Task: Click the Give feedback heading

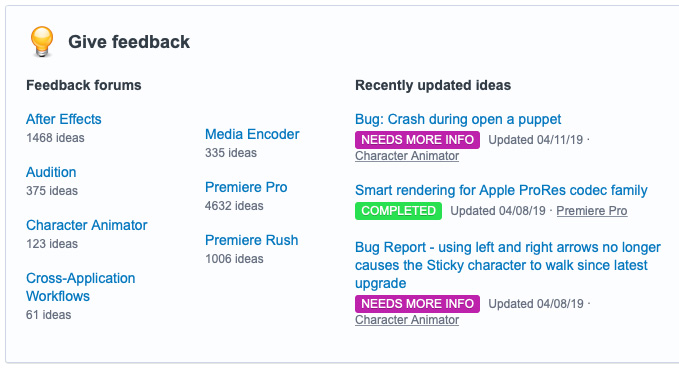Action: [129, 42]
